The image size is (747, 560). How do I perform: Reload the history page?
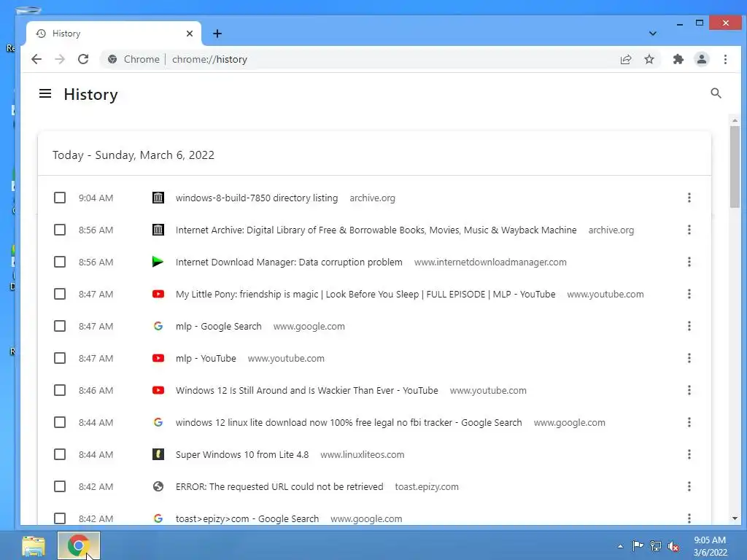[x=83, y=59]
